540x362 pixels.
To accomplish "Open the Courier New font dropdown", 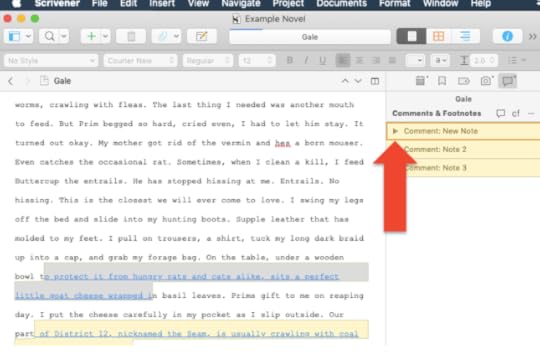I will pyautogui.click(x=141, y=61).
